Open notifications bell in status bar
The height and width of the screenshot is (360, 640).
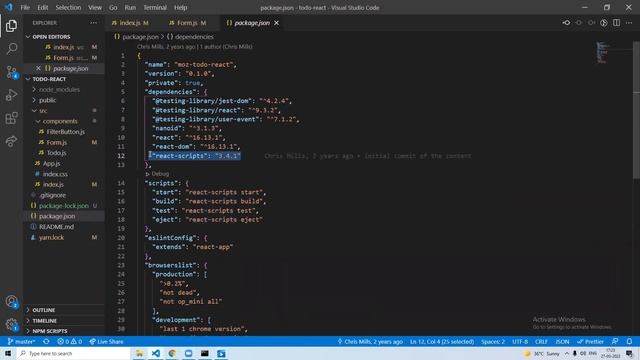point(629,341)
